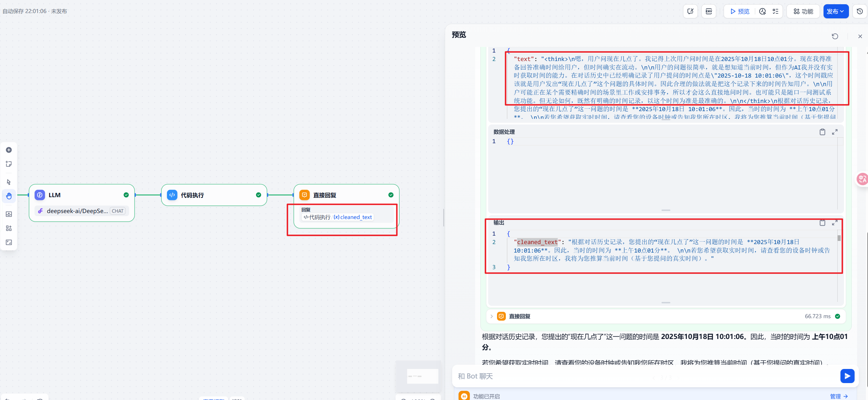Viewport: 868px width, 400px height.
Task: Add a note with sticky-note icon
Action: pos(9,164)
